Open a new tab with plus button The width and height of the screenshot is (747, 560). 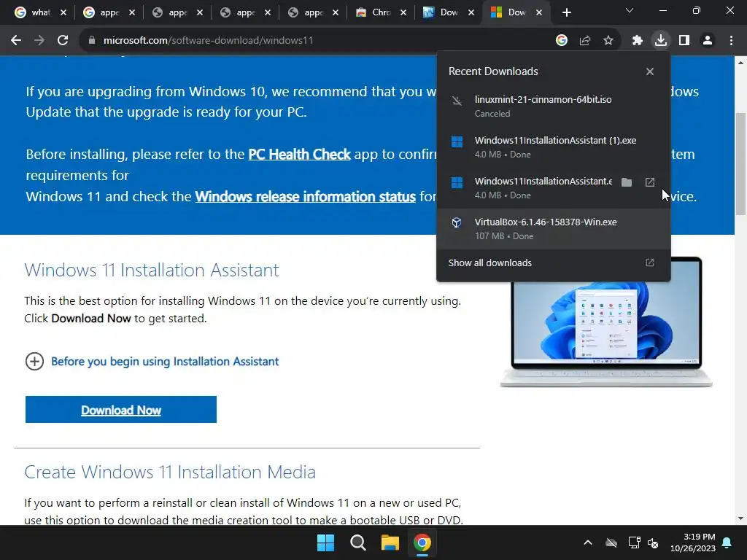coord(566,13)
